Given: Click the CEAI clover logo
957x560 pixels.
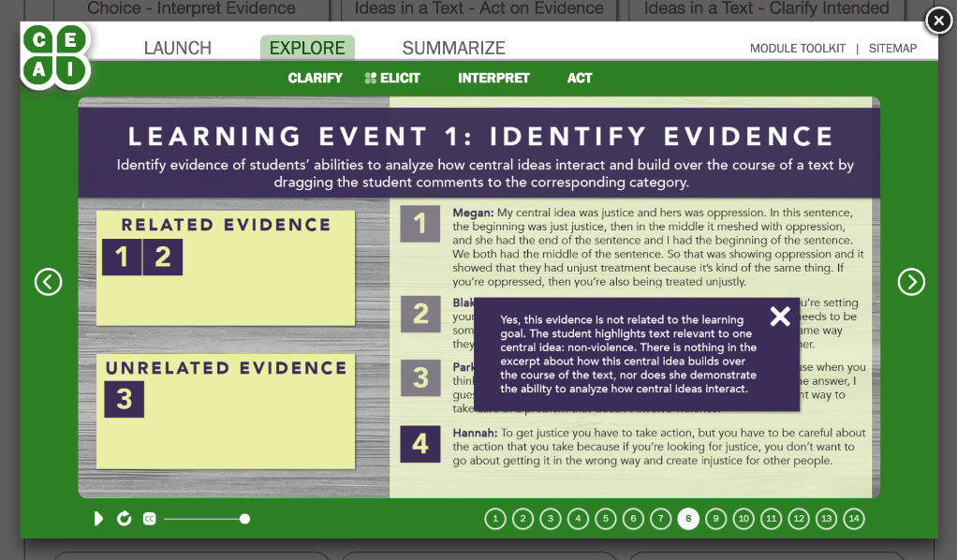Looking at the screenshot, I should (x=54, y=54).
